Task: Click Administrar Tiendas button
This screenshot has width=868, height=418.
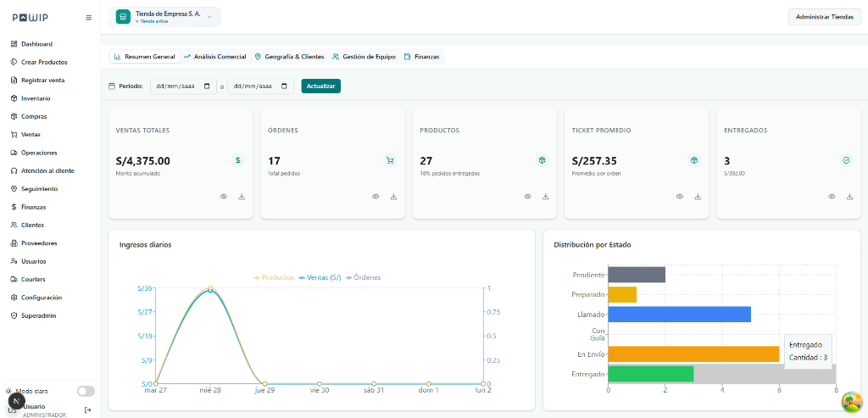Action: coord(824,17)
